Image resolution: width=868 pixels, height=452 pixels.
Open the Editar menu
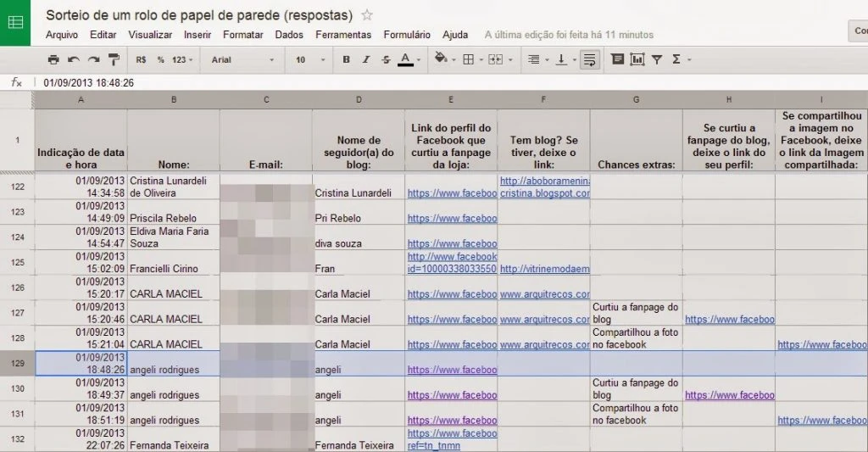[x=103, y=34]
